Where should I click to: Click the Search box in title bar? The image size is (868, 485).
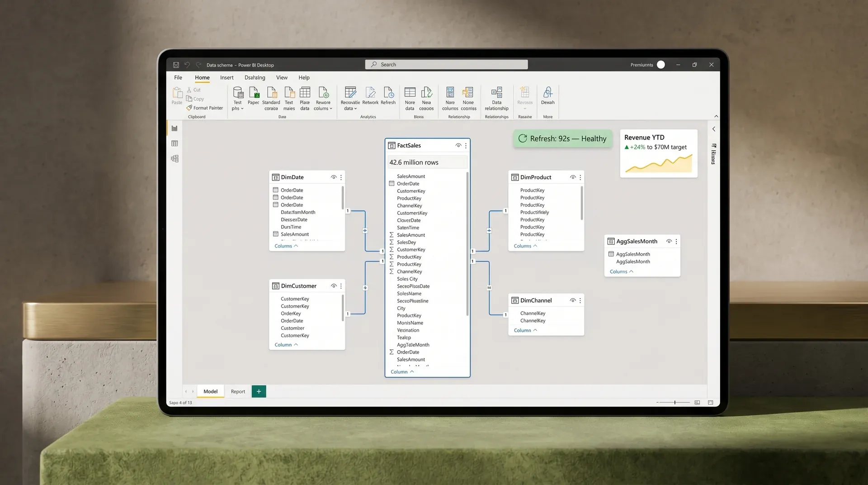(x=446, y=65)
